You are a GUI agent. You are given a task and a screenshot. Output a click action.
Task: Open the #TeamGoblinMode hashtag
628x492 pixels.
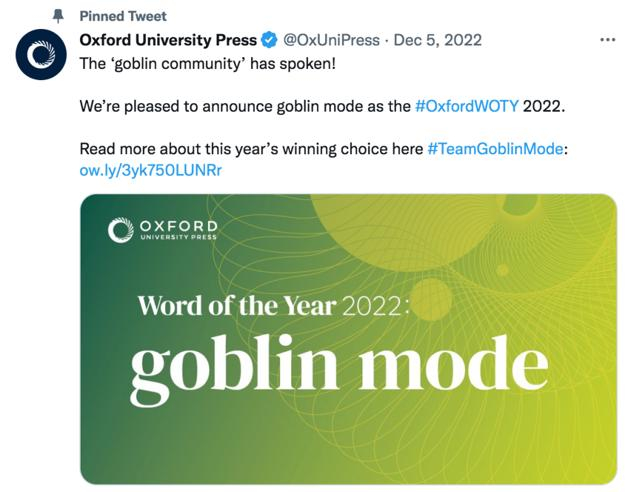(495, 149)
